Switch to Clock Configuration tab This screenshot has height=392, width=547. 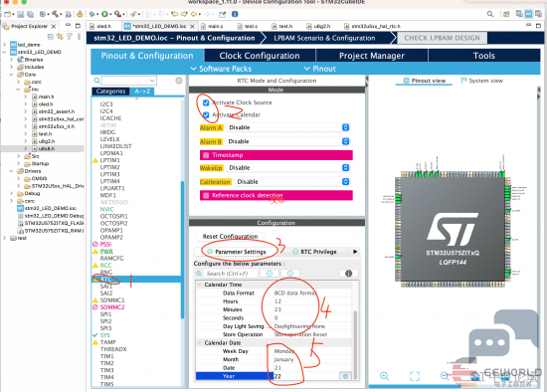pos(260,56)
